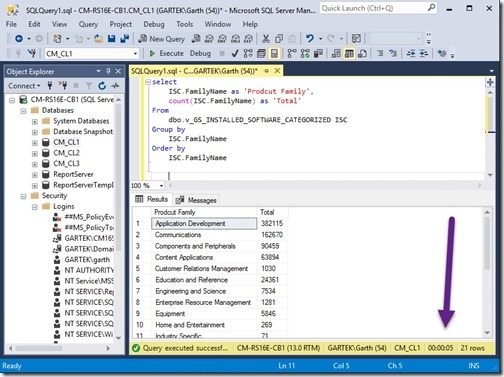Viewport: 504px width, 377px height.
Task: Collapse the Logins folder
Action: pos(35,207)
